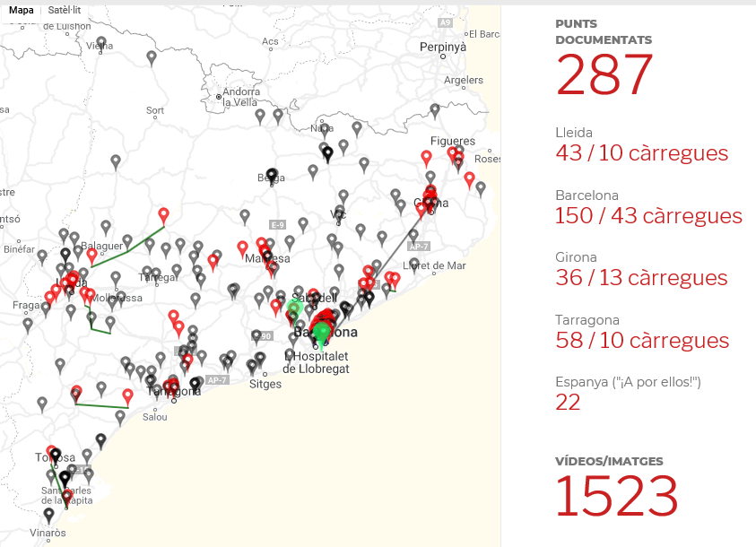Viewport: 756px width, 547px height.
Task: Click the 287 documented points total
Action: pyautogui.click(x=604, y=76)
